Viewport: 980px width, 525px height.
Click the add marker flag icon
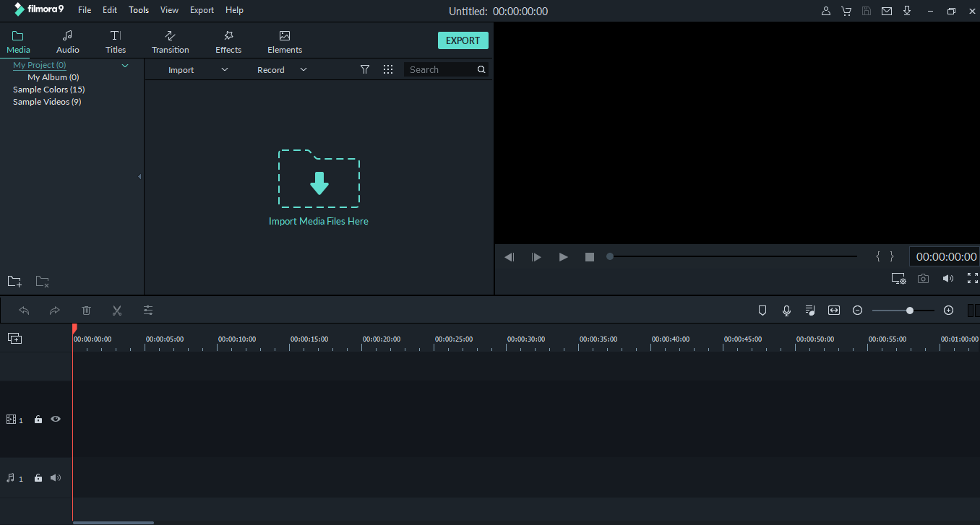point(762,310)
